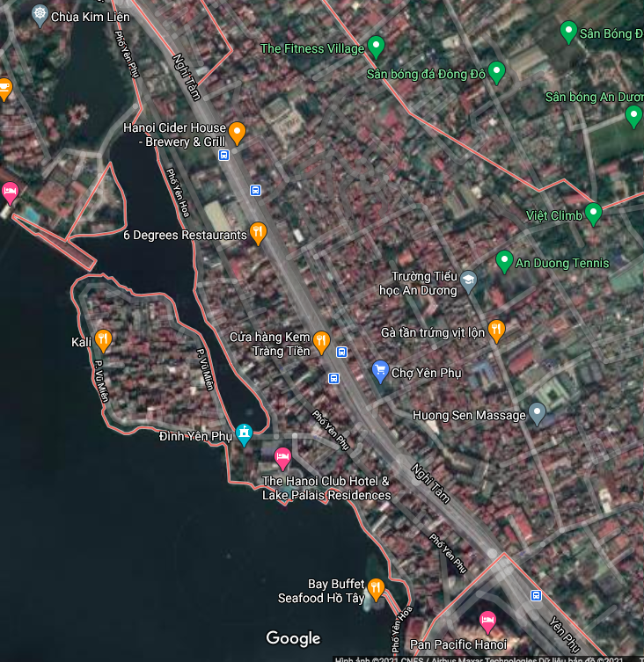Click the Kali restaurant marker

coord(103,340)
